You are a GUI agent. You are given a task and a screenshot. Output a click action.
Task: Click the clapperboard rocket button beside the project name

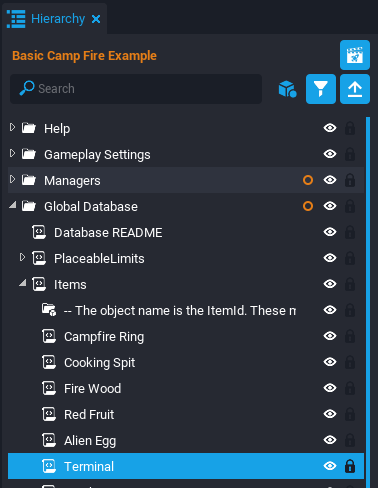[x=355, y=55]
